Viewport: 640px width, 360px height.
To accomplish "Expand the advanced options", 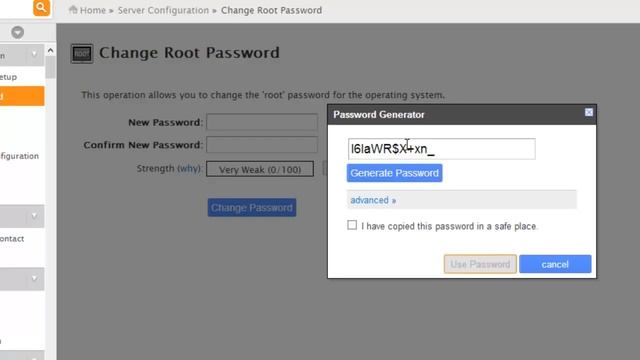I will pos(373,200).
